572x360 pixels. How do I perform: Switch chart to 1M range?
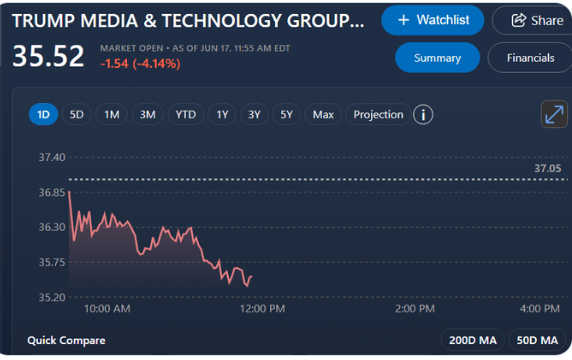pos(112,115)
